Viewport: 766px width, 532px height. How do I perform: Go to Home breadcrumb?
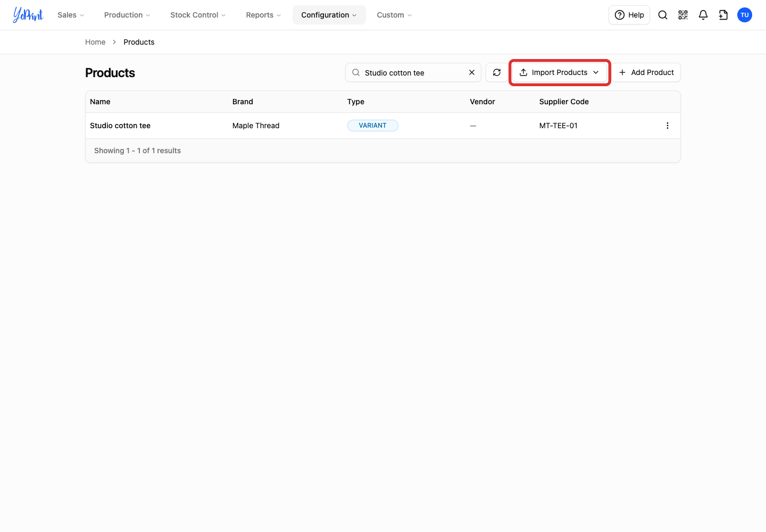[95, 42]
